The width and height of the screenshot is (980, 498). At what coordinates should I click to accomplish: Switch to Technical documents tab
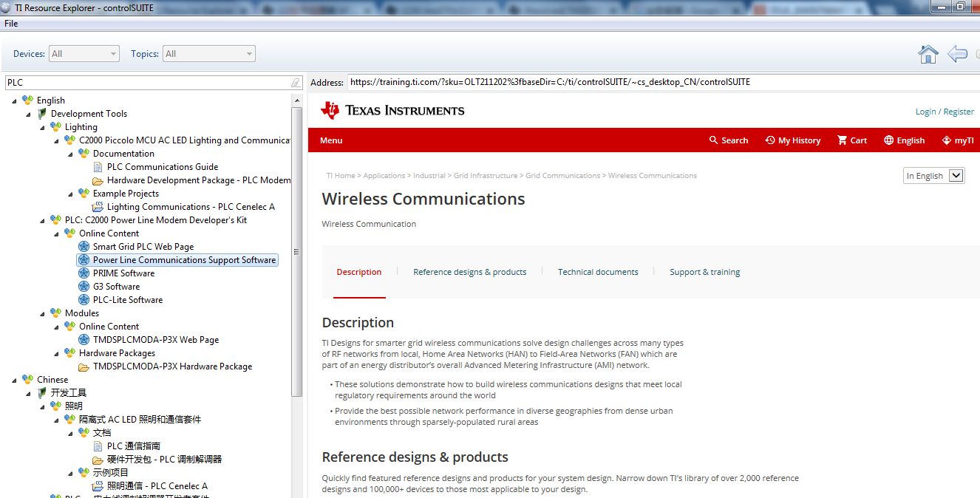tap(598, 272)
